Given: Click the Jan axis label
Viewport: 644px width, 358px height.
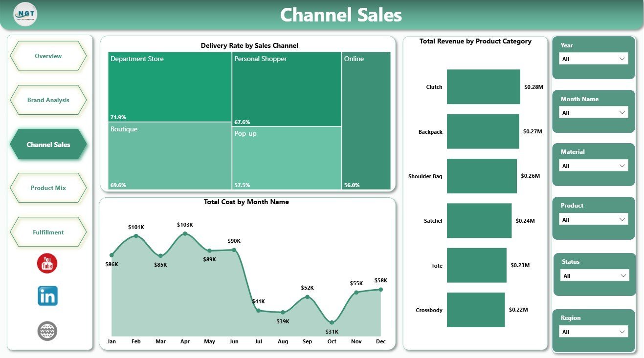Looking at the screenshot, I should point(111,341).
